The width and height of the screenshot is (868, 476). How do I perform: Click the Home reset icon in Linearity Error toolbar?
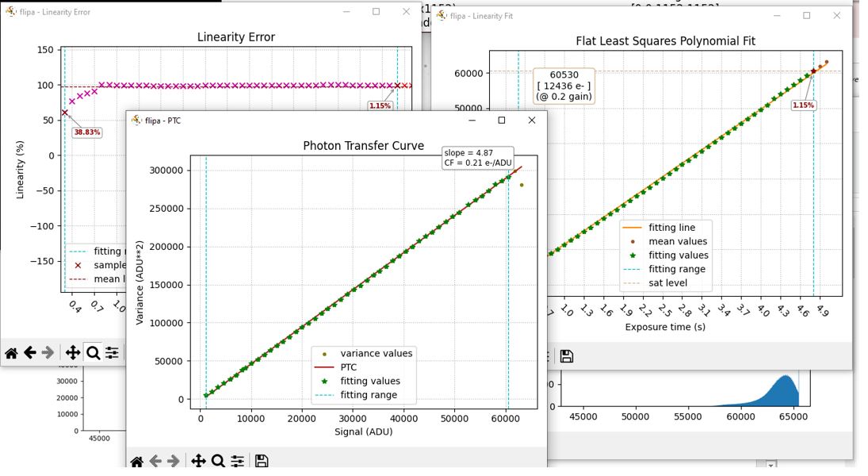click(x=11, y=353)
